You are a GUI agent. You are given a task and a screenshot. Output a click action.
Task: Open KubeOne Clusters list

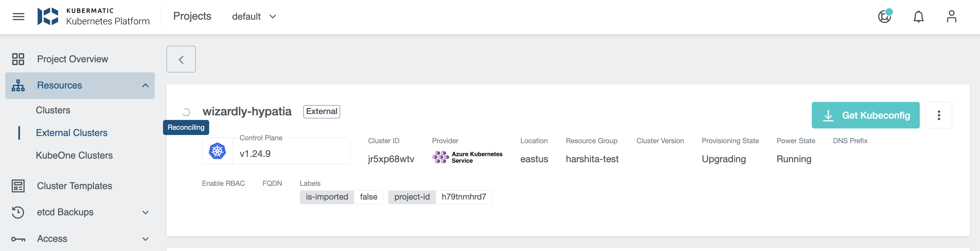[74, 155]
